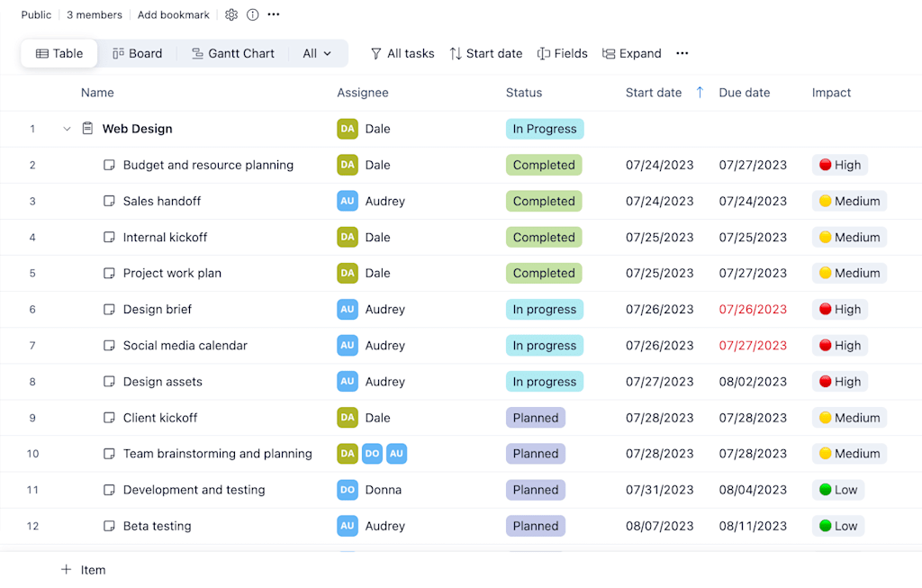Click AU avatar in Design assets row
The width and height of the screenshot is (922, 588).
[348, 382]
